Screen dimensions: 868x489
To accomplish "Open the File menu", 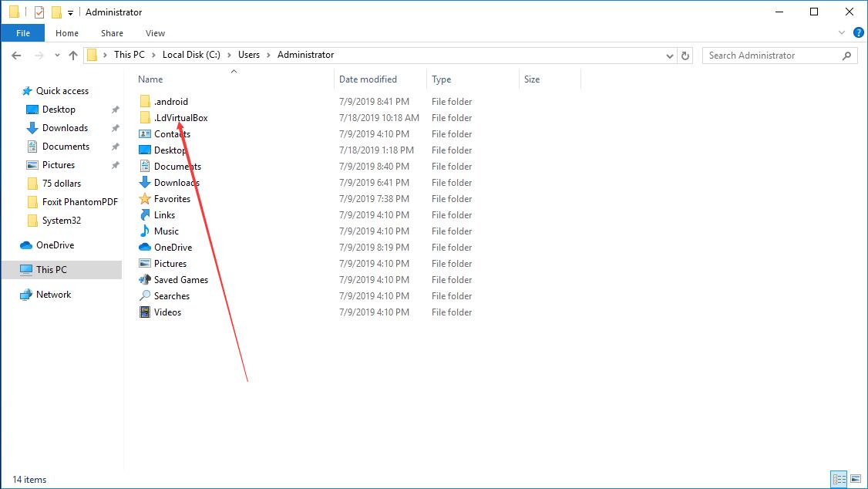I will pos(22,33).
